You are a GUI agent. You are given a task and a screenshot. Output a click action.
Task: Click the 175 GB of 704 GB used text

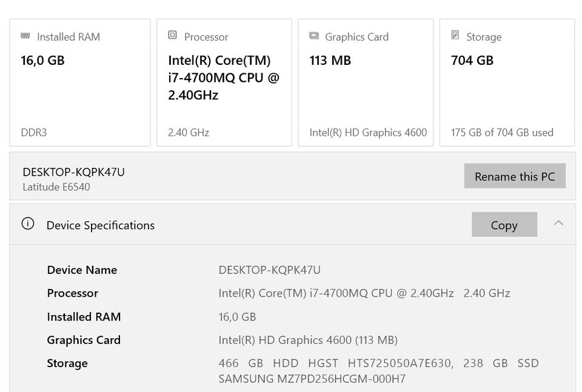[502, 133]
